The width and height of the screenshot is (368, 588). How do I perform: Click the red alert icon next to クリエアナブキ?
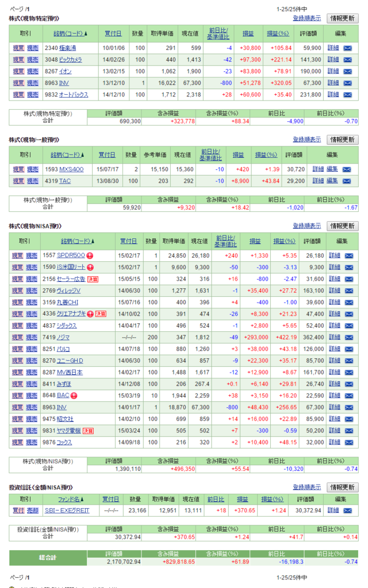click(x=90, y=314)
